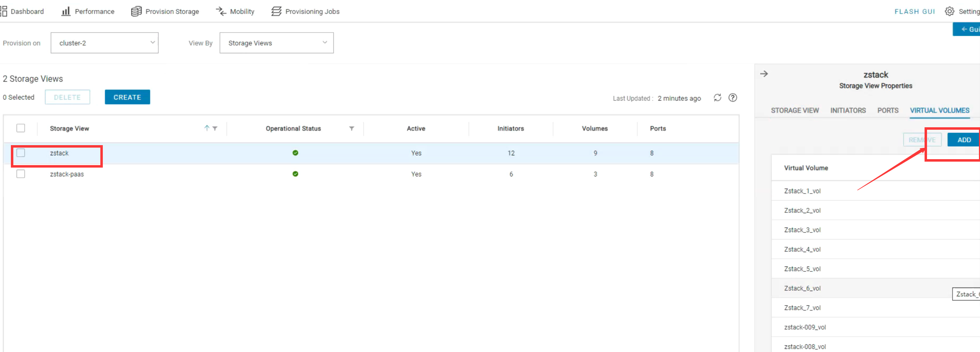Select Zstack_3_vol in the volume list
The image size is (980, 352).
[x=802, y=230]
